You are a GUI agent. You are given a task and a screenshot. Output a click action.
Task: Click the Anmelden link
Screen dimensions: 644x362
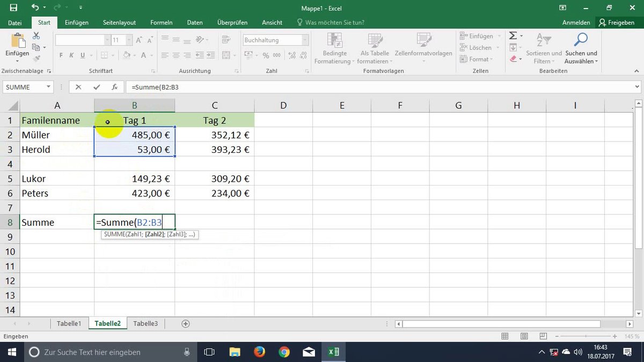point(576,23)
